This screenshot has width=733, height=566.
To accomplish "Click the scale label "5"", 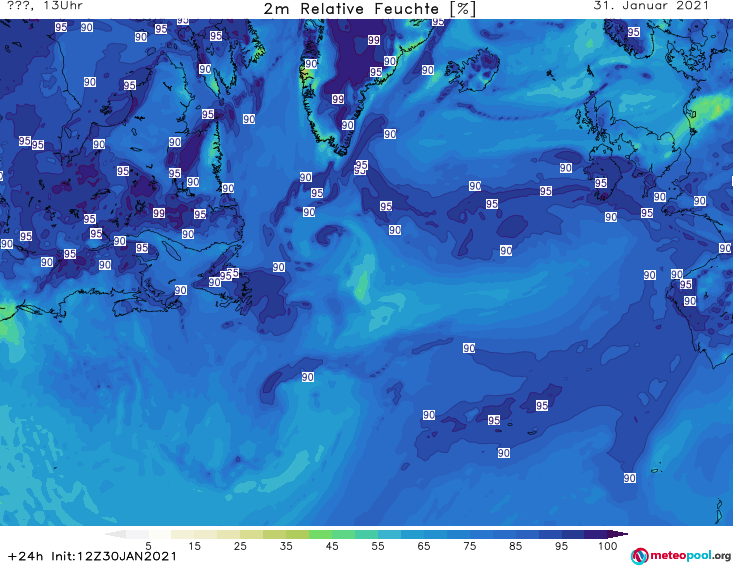I will [x=148, y=546].
